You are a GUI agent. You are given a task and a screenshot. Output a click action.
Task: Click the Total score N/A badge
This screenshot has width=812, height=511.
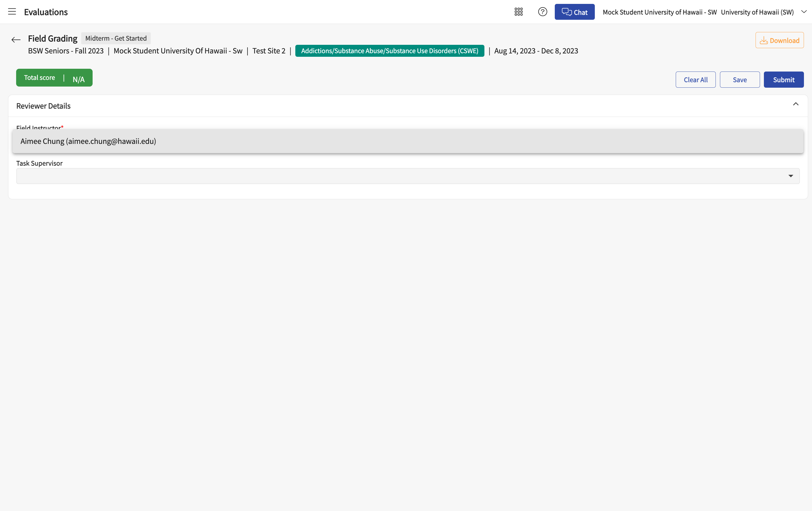click(x=54, y=78)
